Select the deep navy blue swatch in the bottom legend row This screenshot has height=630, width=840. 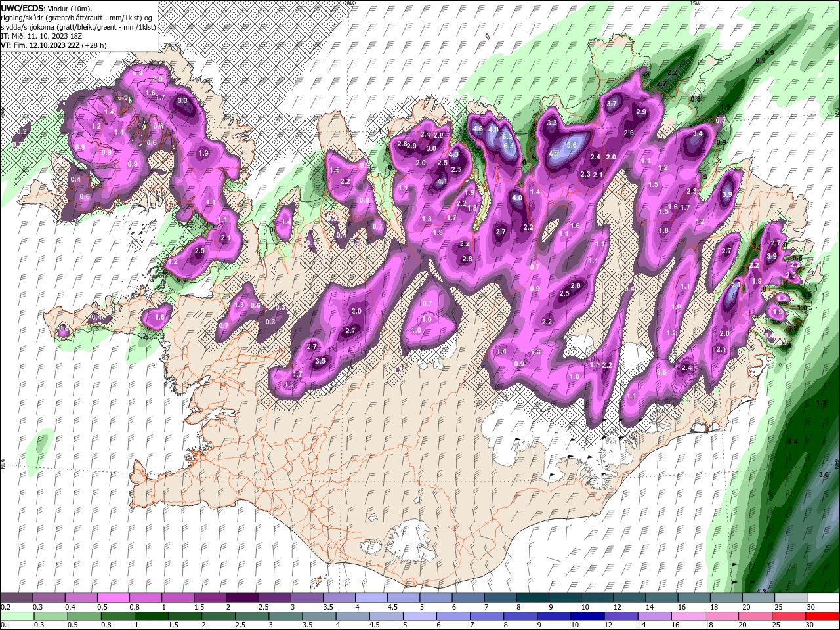(587, 616)
